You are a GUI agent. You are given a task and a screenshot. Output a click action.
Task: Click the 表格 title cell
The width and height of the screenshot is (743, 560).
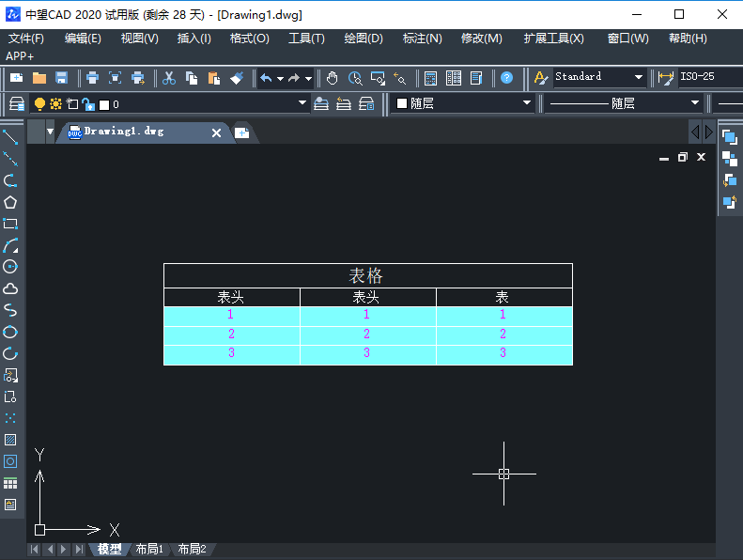(366, 275)
